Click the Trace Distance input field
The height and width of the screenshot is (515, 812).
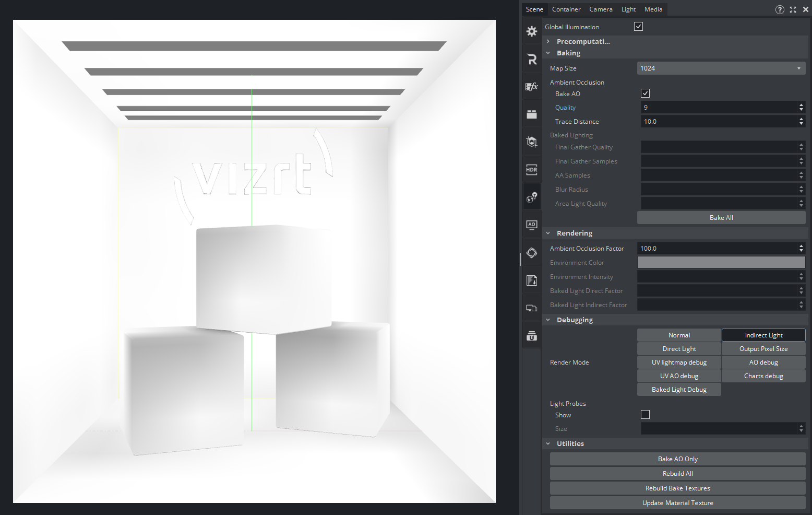coord(718,122)
